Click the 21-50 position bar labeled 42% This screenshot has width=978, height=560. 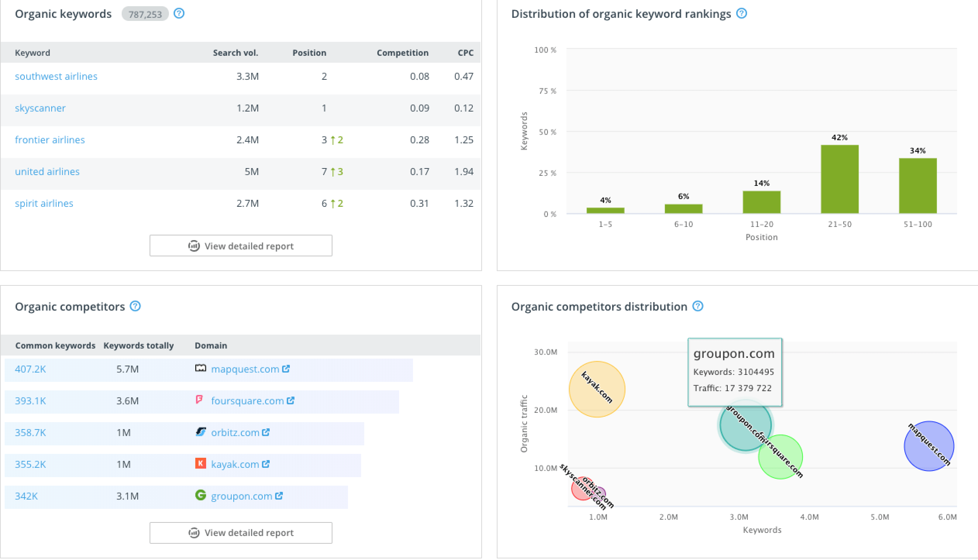[840, 179]
